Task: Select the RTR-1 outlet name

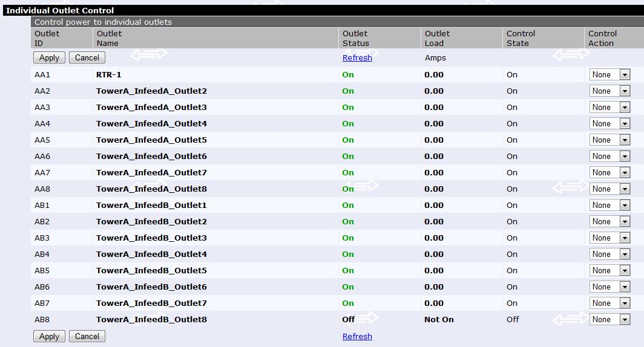Action: [x=109, y=75]
